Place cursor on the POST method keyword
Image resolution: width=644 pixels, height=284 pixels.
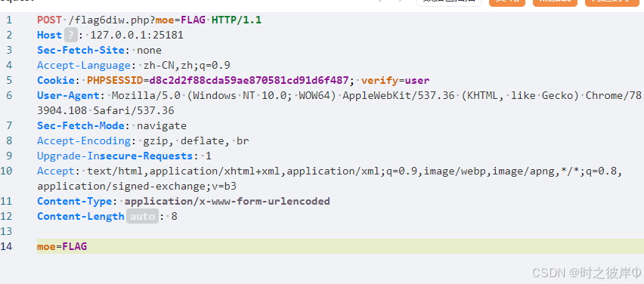click(x=49, y=20)
